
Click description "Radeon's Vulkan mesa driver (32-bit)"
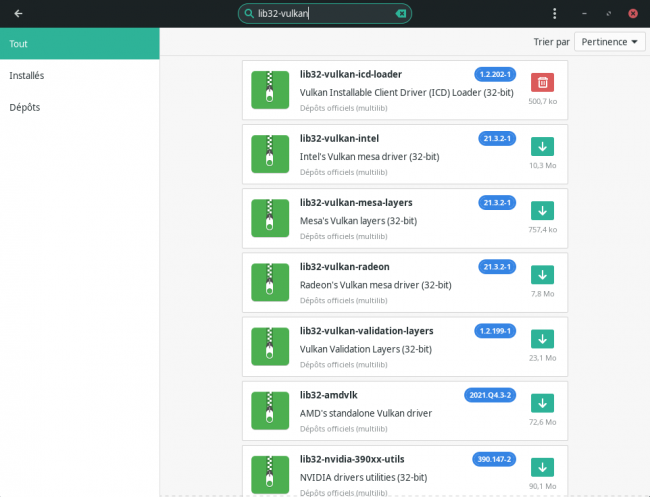[x=376, y=286]
